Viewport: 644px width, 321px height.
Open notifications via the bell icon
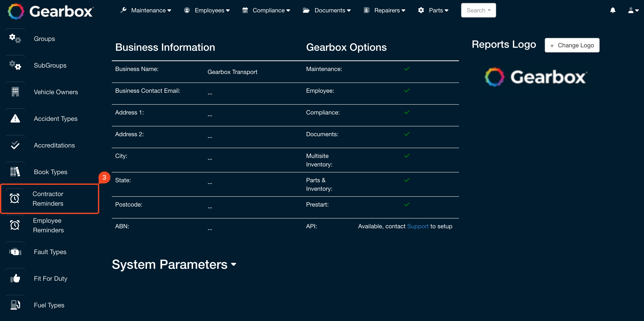(x=613, y=10)
